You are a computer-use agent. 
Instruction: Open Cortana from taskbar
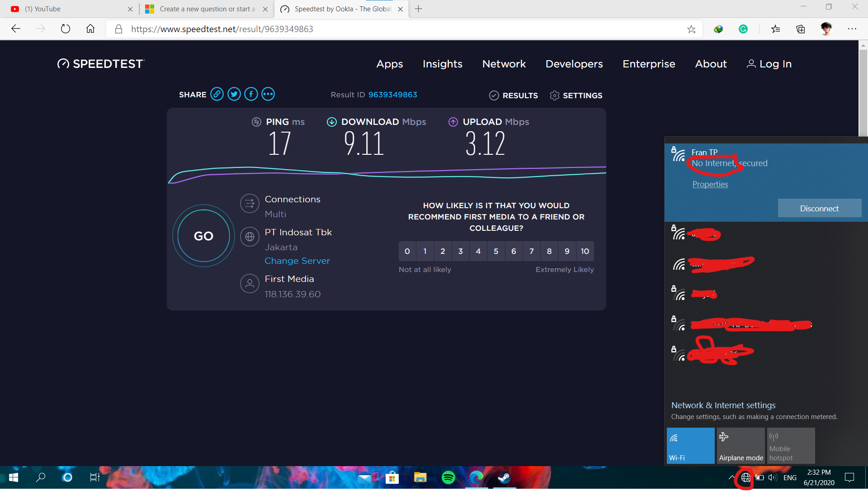point(67,477)
